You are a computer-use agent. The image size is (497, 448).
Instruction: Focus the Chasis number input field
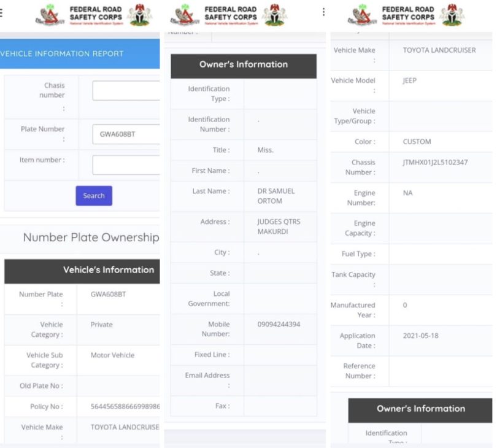pyautogui.click(x=126, y=91)
